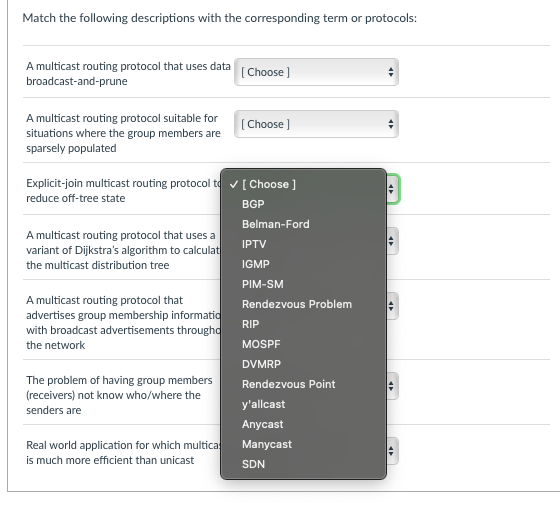The image size is (560, 516).
Task: Choose the Rendezvous Problem option
Action: click(303, 304)
